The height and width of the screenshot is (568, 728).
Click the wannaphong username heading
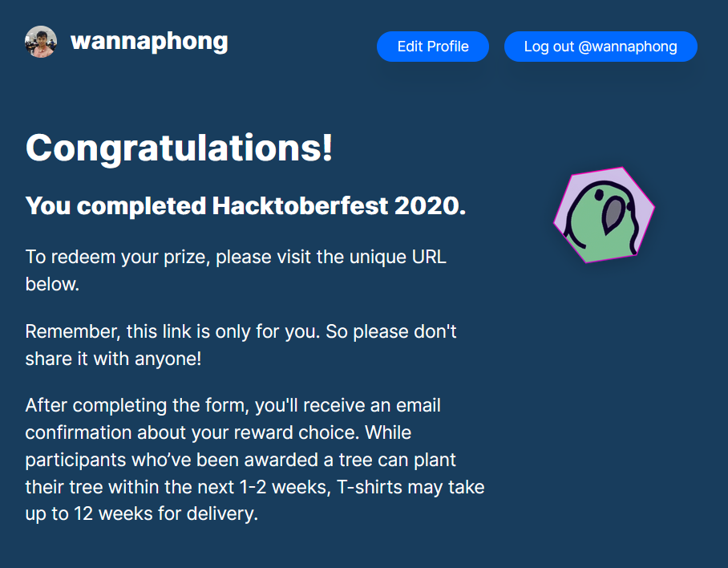[x=149, y=41]
